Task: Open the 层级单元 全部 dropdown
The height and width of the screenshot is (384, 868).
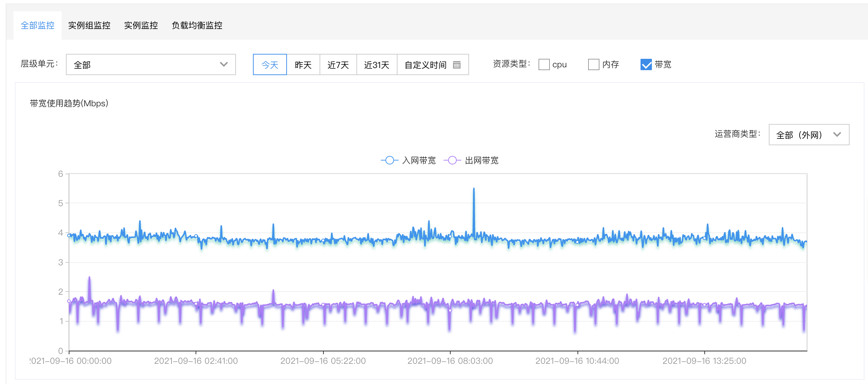Action: point(151,64)
